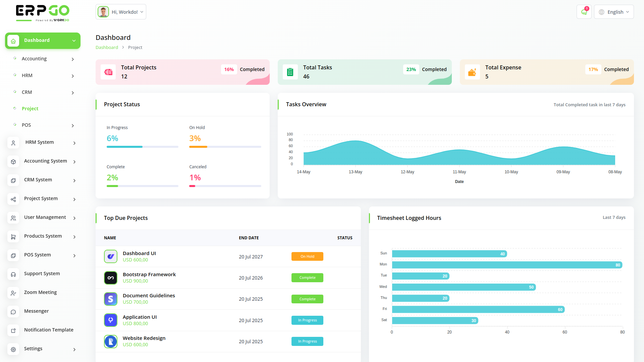Click the Support System headset icon

[x=13, y=274]
